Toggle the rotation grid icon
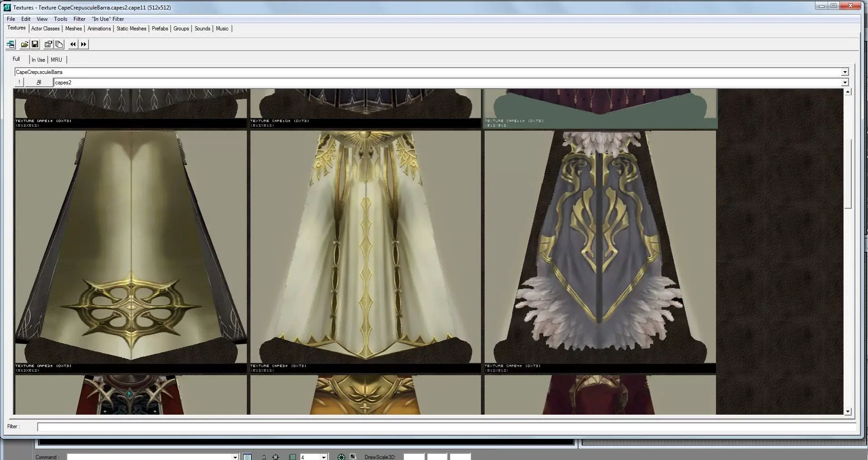868x460 pixels. (342, 457)
